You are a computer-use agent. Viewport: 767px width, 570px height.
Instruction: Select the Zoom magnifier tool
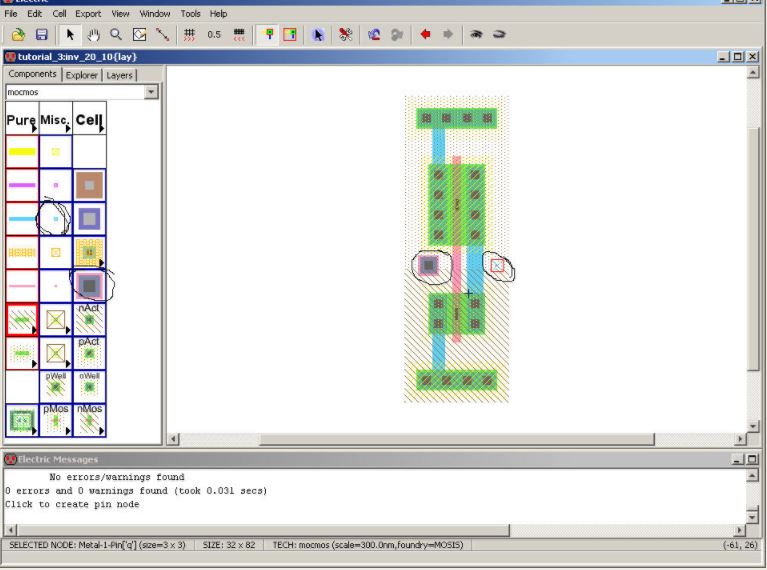[116, 34]
